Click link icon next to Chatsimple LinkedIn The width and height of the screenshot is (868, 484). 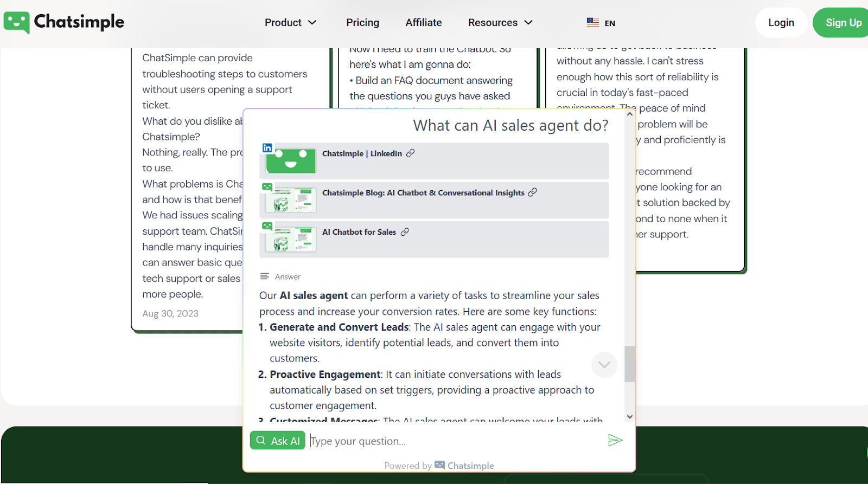(411, 153)
